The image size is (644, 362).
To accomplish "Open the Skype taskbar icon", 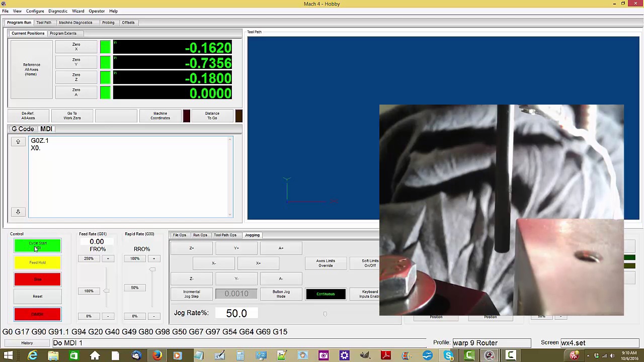I will point(448,355).
